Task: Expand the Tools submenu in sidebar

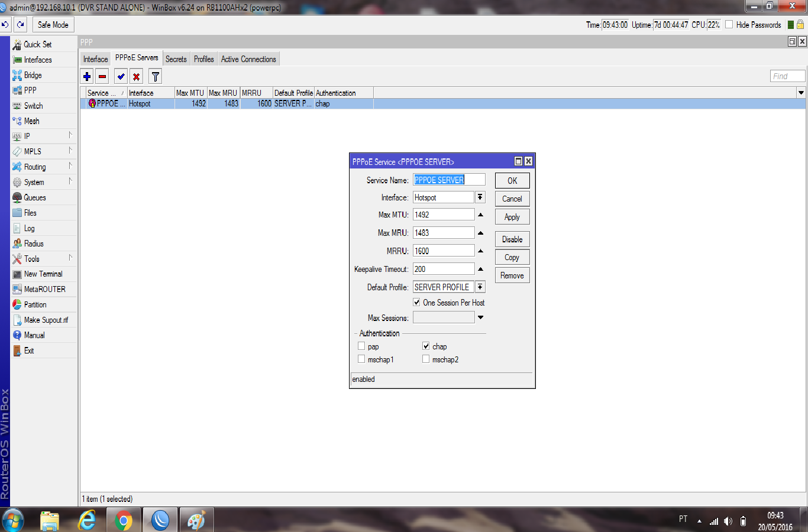Action: click(x=70, y=258)
